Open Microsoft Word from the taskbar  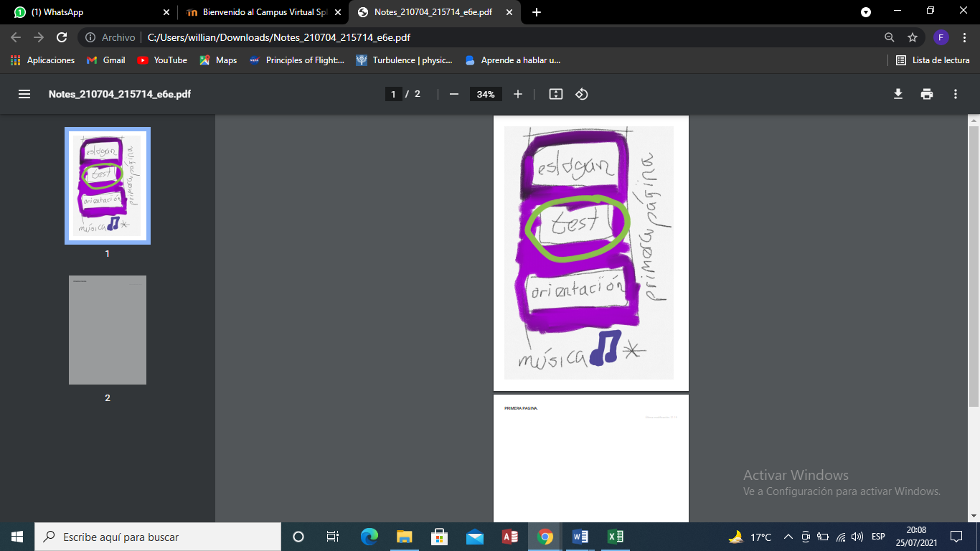click(580, 537)
